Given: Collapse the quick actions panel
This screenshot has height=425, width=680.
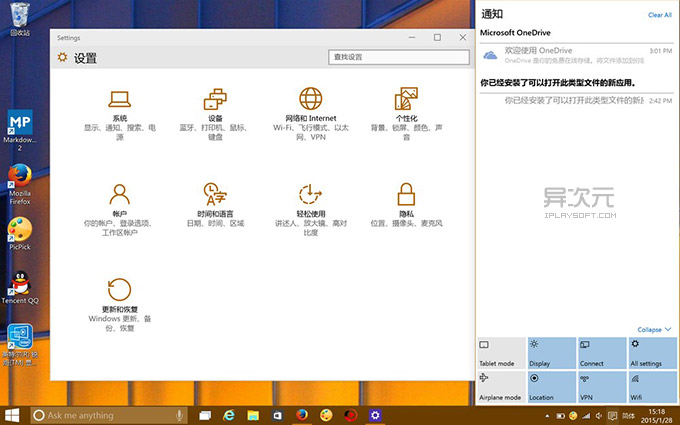Looking at the screenshot, I should 654,330.
